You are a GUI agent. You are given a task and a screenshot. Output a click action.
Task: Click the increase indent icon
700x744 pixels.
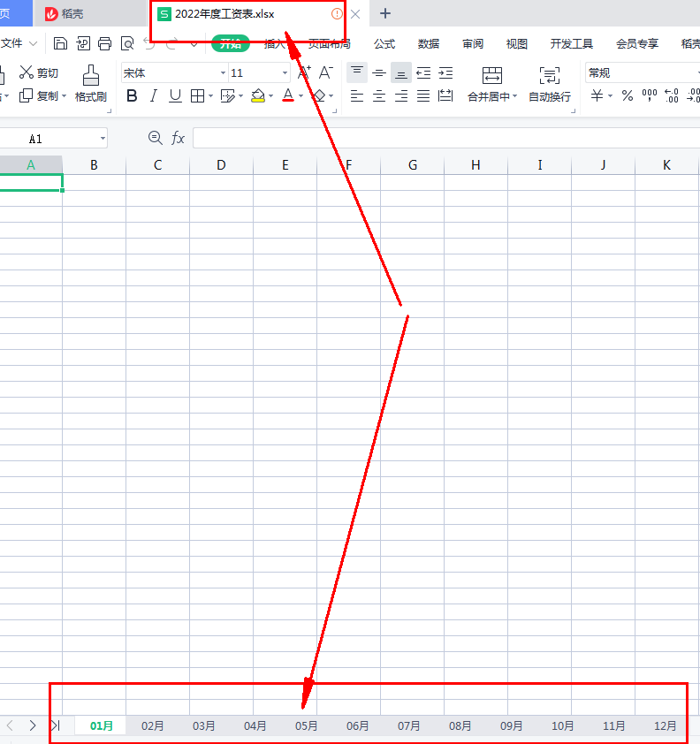(445, 72)
